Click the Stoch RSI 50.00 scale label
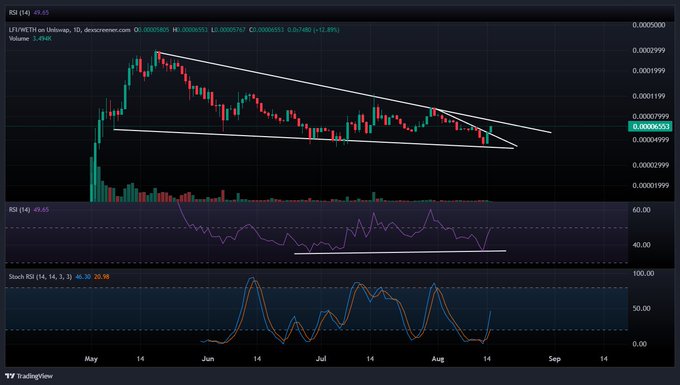 (x=641, y=309)
